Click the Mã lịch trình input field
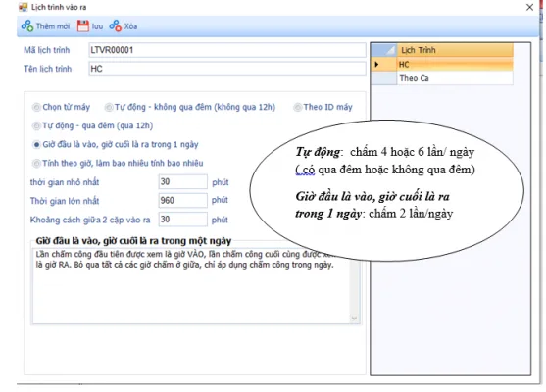Viewport: 546px width, 392px height. (227, 50)
